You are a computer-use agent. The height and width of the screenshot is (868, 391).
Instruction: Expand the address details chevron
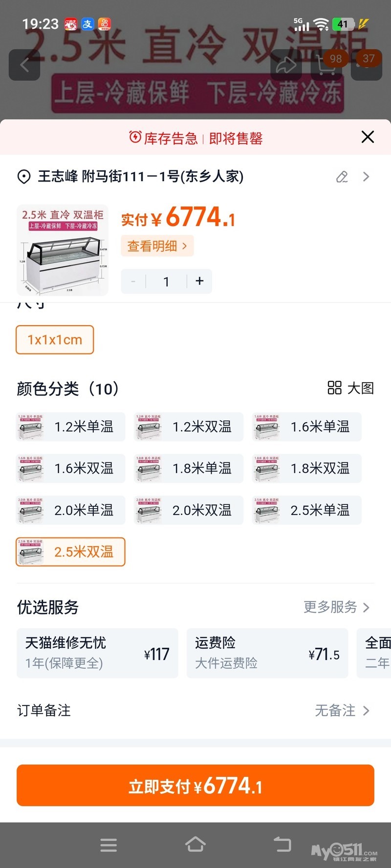coord(366,177)
